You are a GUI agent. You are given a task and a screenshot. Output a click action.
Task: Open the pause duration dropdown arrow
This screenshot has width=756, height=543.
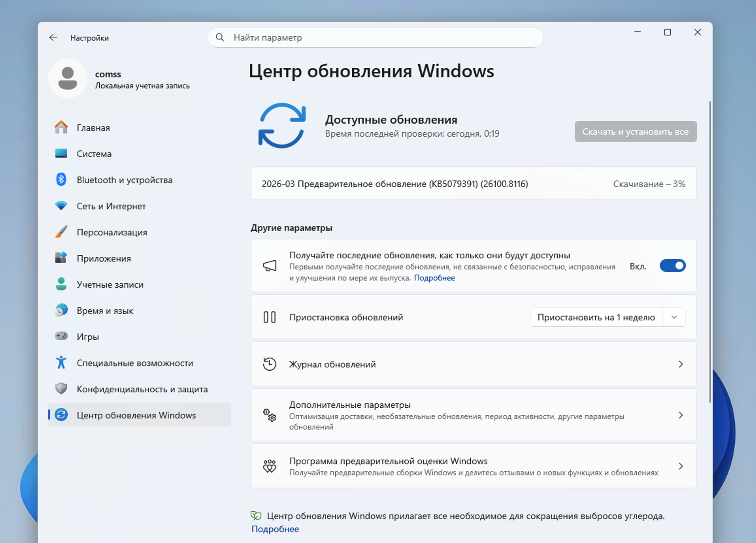click(x=674, y=317)
